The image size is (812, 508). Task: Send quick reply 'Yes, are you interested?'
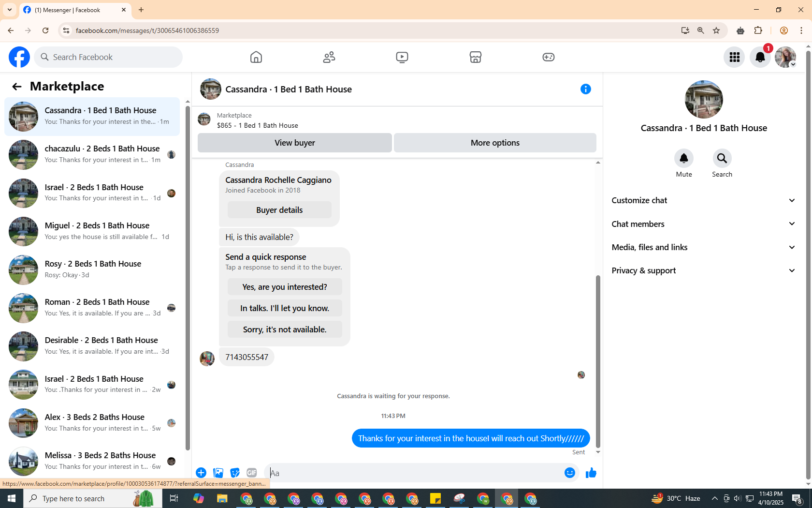tap(285, 287)
